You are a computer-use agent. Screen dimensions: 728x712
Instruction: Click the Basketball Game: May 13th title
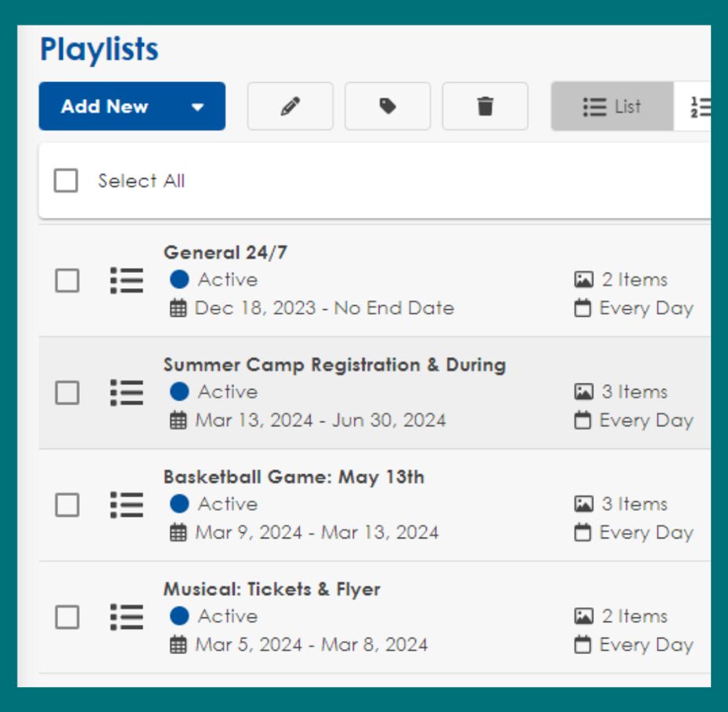[294, 477]
